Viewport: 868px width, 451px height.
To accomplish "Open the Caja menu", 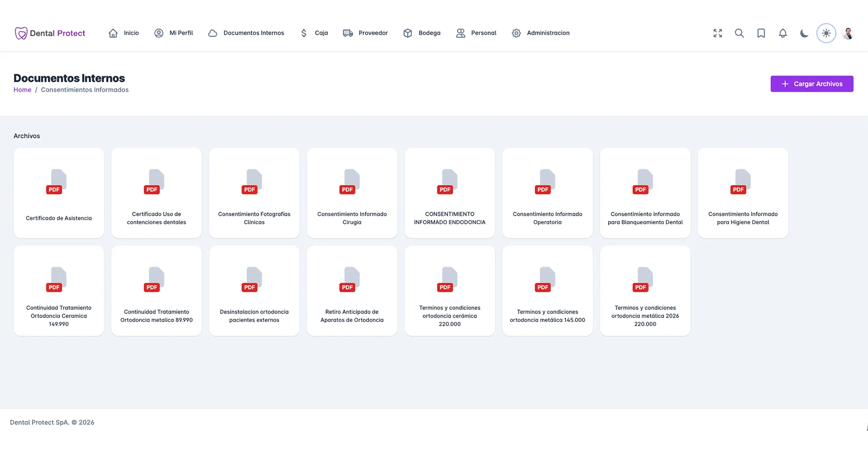I will (314, 33).
